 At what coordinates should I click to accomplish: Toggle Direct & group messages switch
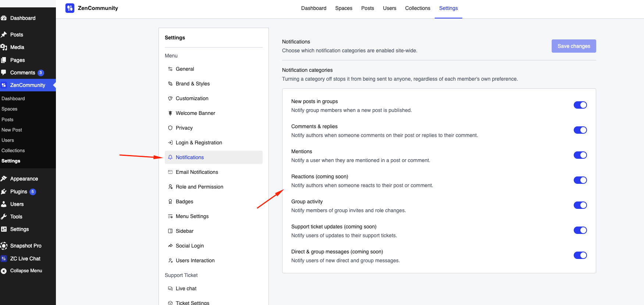tap(580, 255)
